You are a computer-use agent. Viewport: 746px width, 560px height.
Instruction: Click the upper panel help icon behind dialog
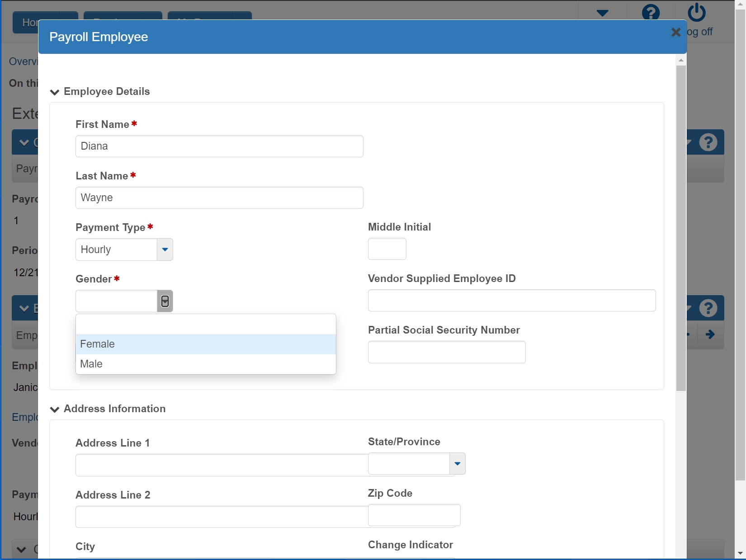click(708, 142)
